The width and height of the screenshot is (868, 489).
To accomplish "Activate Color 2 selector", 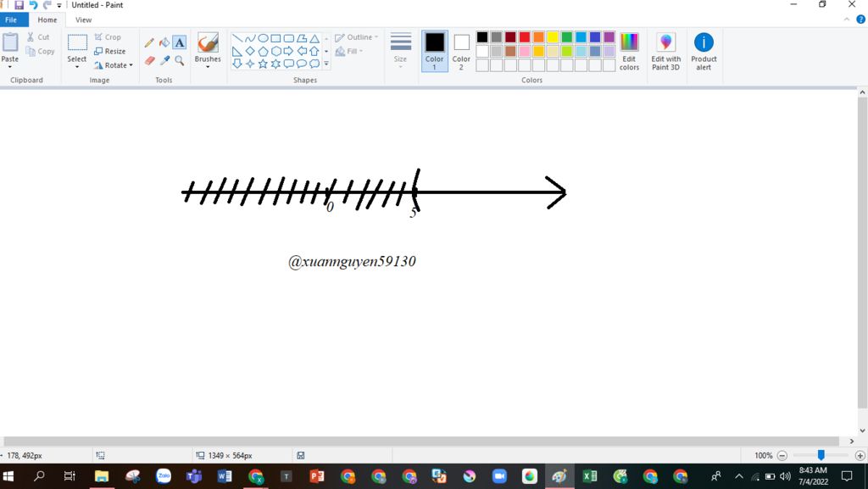I will click(x=461, y=51).
